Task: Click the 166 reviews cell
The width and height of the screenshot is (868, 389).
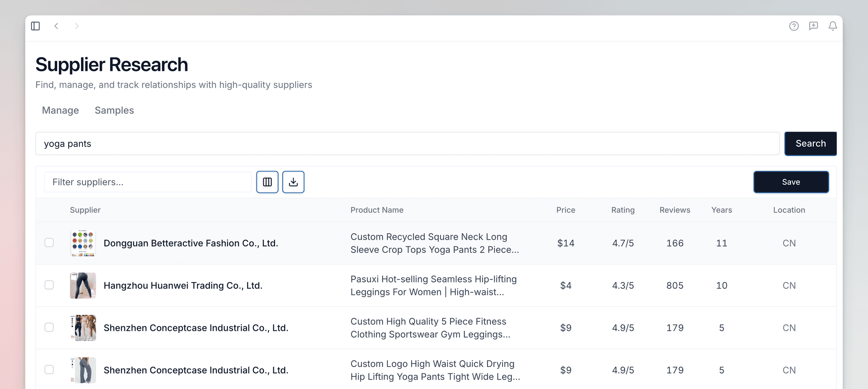Action: (675, 243)
